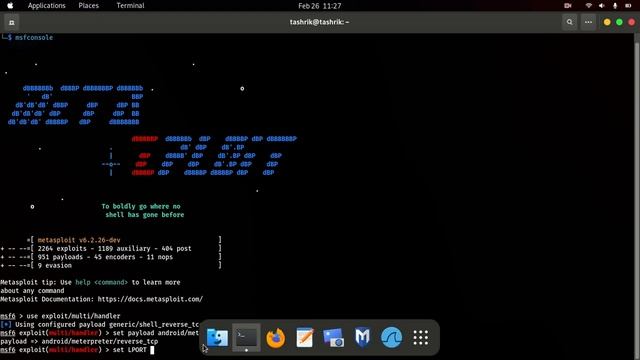Open the terminal three-dots options menu
Viewport: 640px width, 360px height.
(588, 22)
